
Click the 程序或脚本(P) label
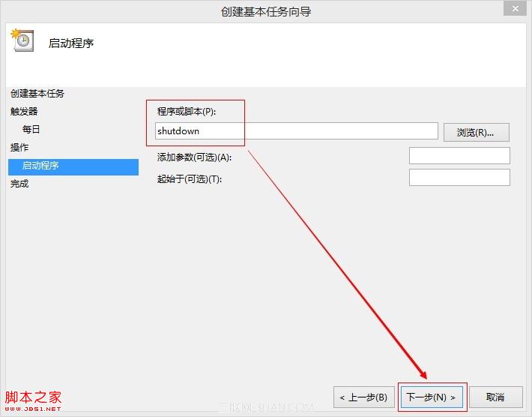(187, 112)
